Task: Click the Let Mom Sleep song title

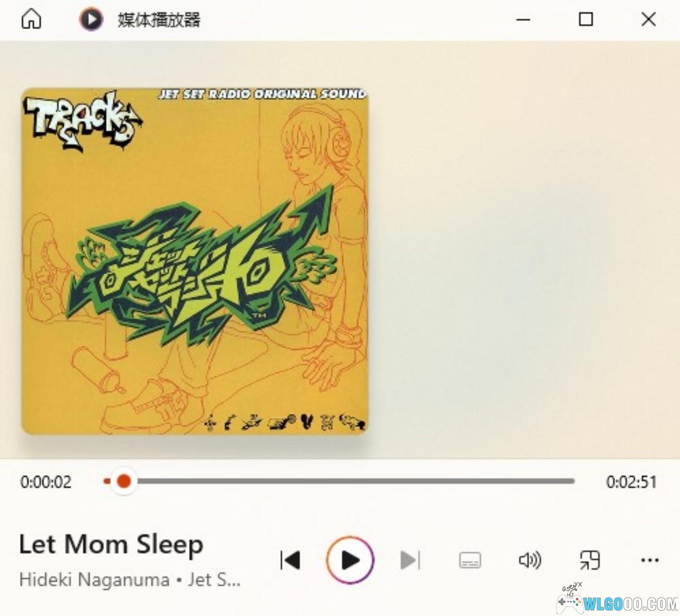Action: [111, 544]
